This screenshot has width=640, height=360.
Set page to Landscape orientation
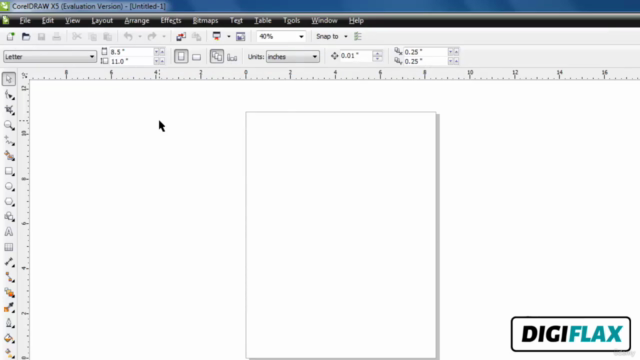[x=196, y=57]
